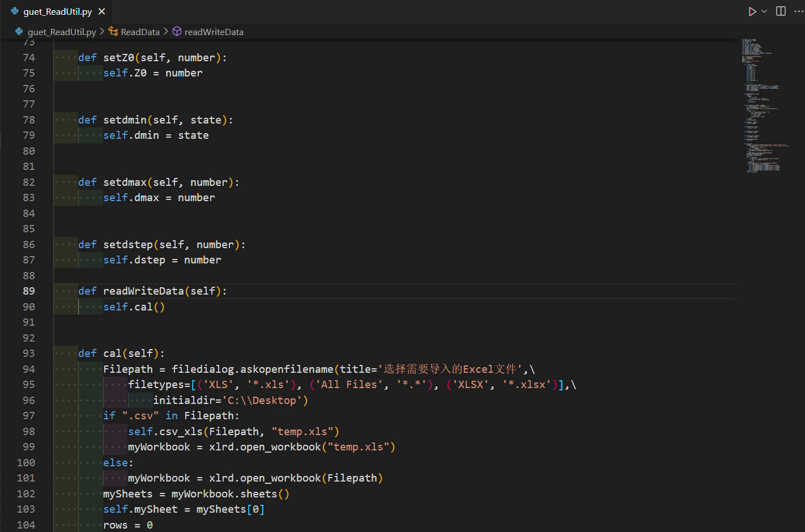Click the minimap code overview
Image resolution: width=805 pixels, height=532 pixels.
tap(761, 106)
